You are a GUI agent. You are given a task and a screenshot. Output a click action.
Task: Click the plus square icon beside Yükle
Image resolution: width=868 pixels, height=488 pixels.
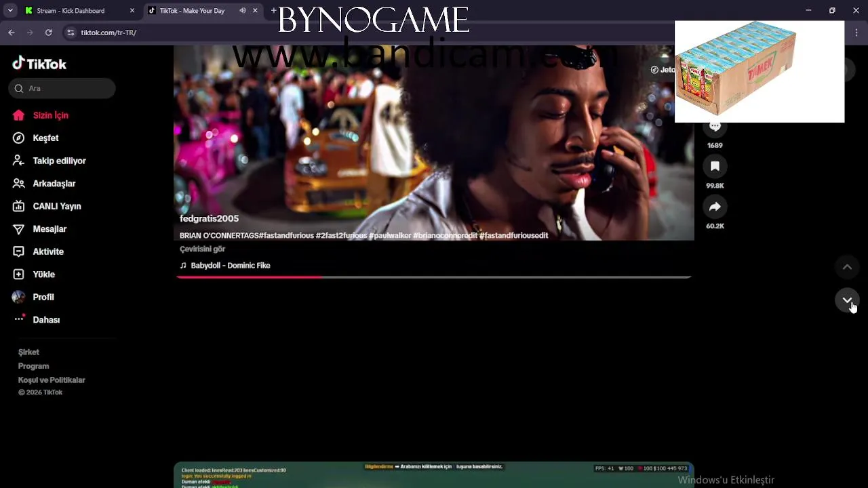[x=19, y=274]
